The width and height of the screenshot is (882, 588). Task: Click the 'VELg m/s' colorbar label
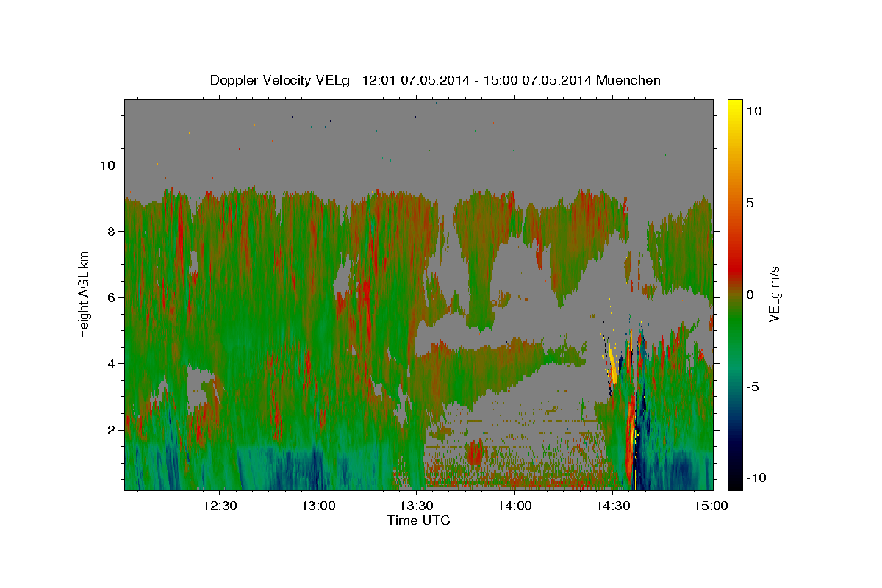point(774,294)
